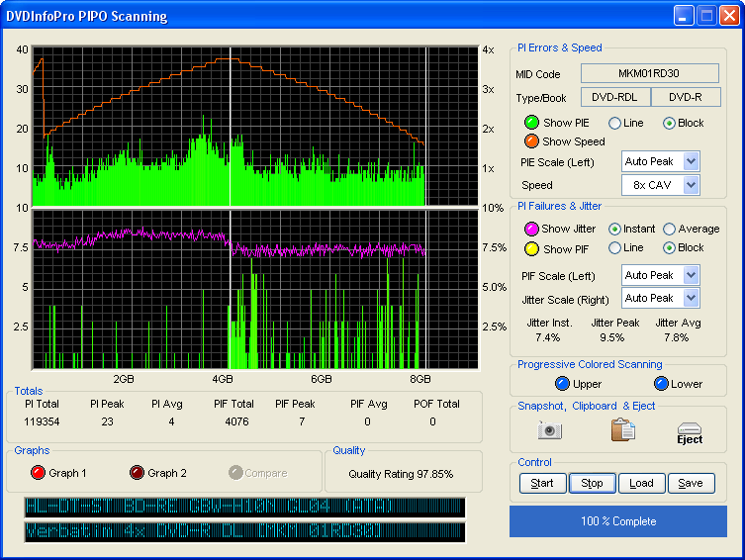This screenshot has height=560, width=745.
Task: Click the Save button
Action: (x=691, y=483)
